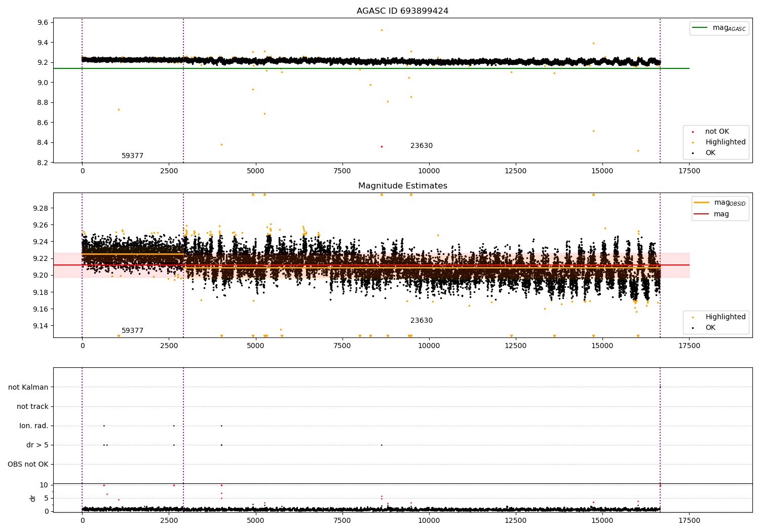Click the '7500' x tick of the top plot
Screen dimensions: 760x532
tap(343, 171)
